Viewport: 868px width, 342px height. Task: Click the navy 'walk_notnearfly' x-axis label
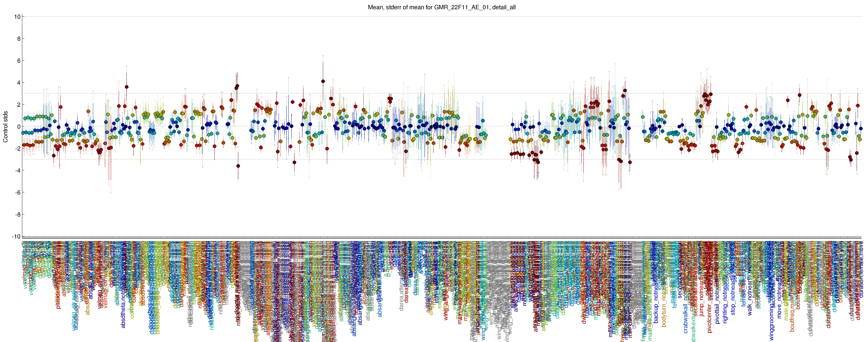point(749,296)
